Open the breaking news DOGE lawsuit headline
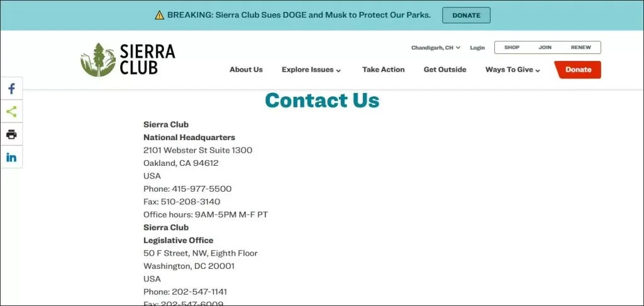The height and width of the screenshot is (306, 644). coord(299,15)
